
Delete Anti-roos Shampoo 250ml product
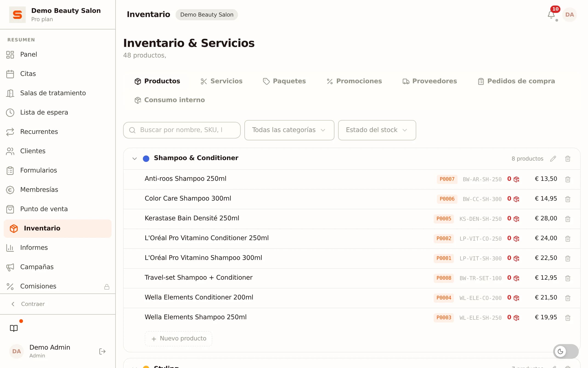tap(568, 179)
